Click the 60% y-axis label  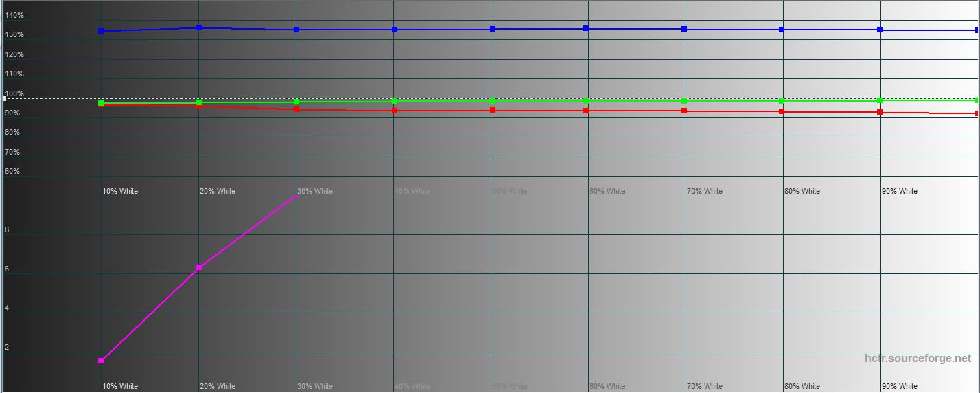pyautogui.click(x=12, y=171)
